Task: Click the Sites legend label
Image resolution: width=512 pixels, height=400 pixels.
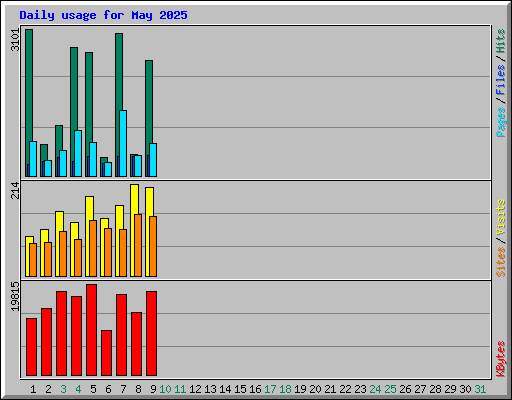Action: 501,262
